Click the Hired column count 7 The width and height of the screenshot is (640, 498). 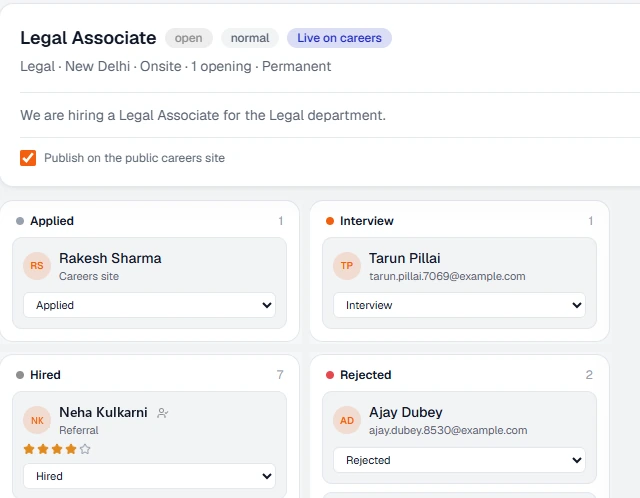tap(280, 375)
